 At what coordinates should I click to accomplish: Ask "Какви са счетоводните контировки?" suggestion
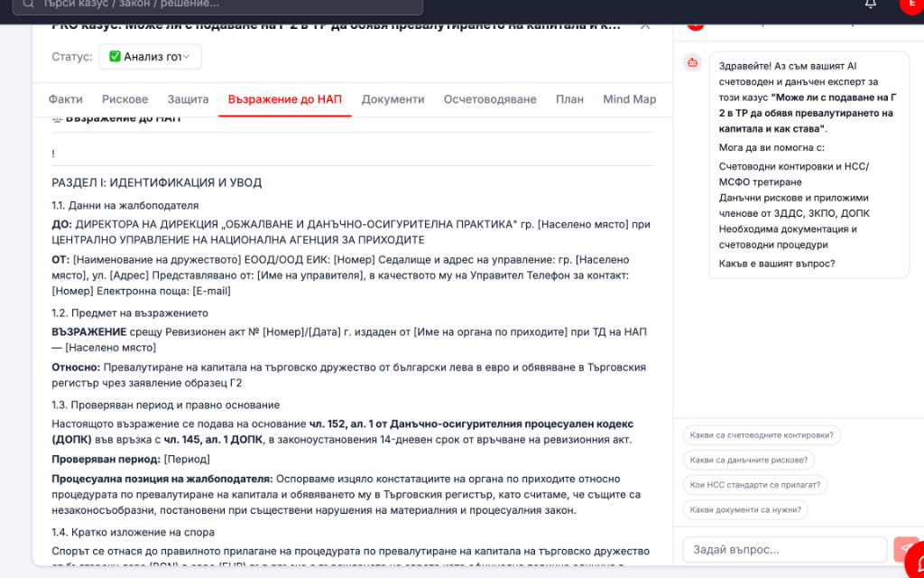762,435
